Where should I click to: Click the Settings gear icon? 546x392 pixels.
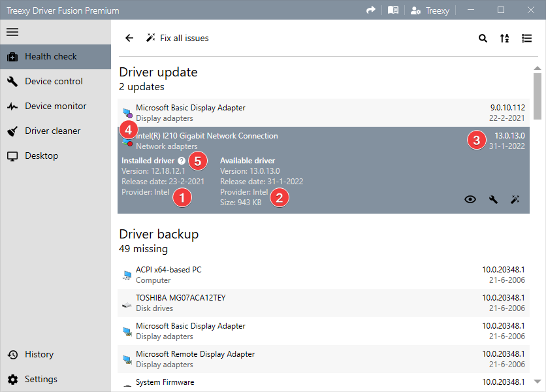pyautogui.click(x=12, y=380)
